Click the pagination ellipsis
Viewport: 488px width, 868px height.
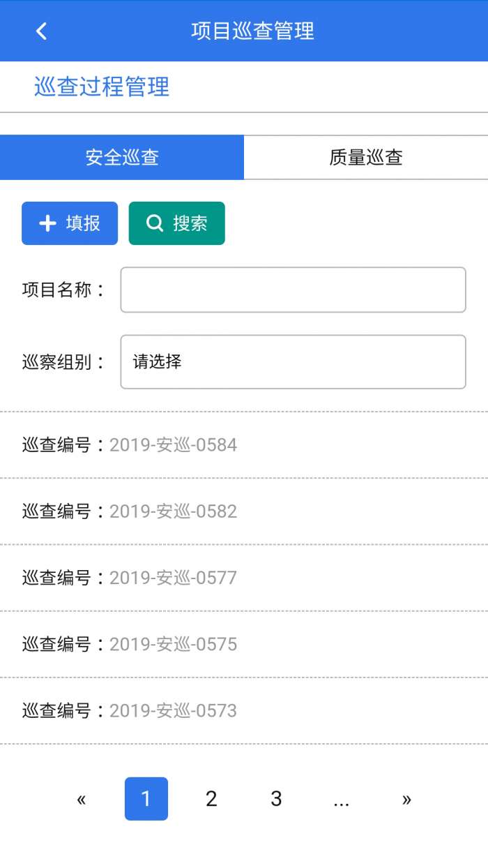[341, 799]
